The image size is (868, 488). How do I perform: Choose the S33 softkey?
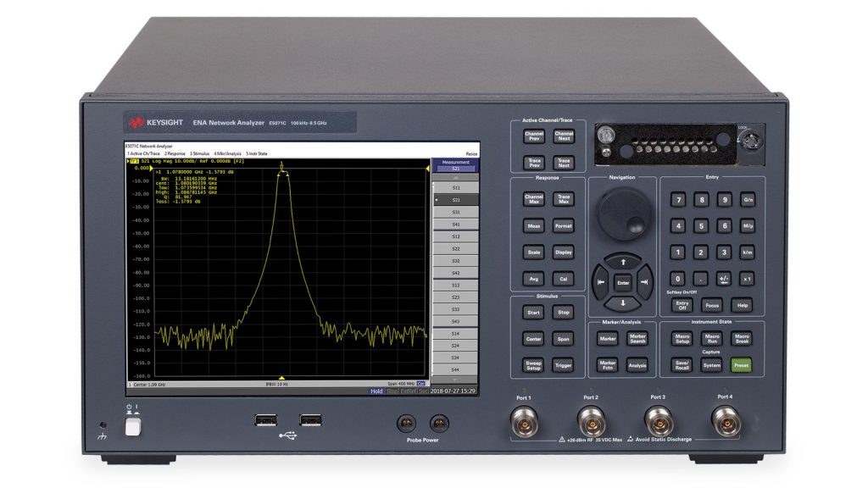coord(455,310)
